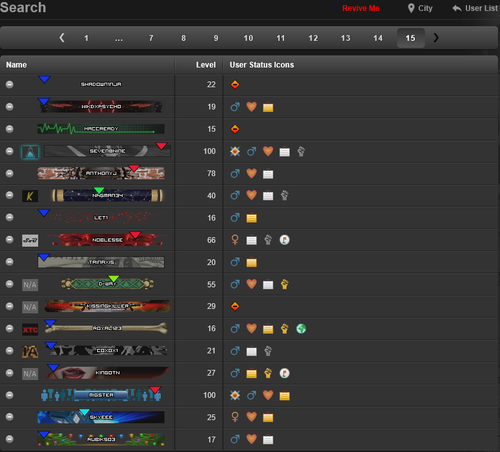Click the marriage heart icon in the level 19 row
The height and width of the screenshot is (452, 500).
coord(251,107)
